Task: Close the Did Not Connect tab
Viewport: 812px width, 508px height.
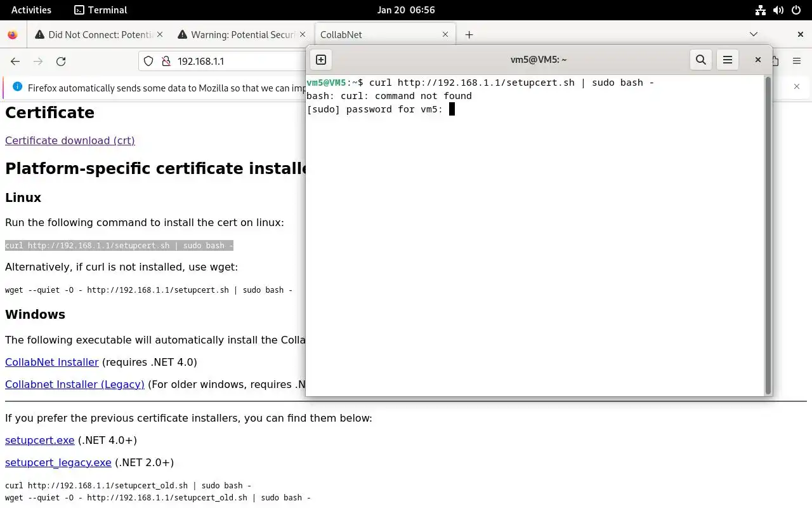Action: click(159, 34)
